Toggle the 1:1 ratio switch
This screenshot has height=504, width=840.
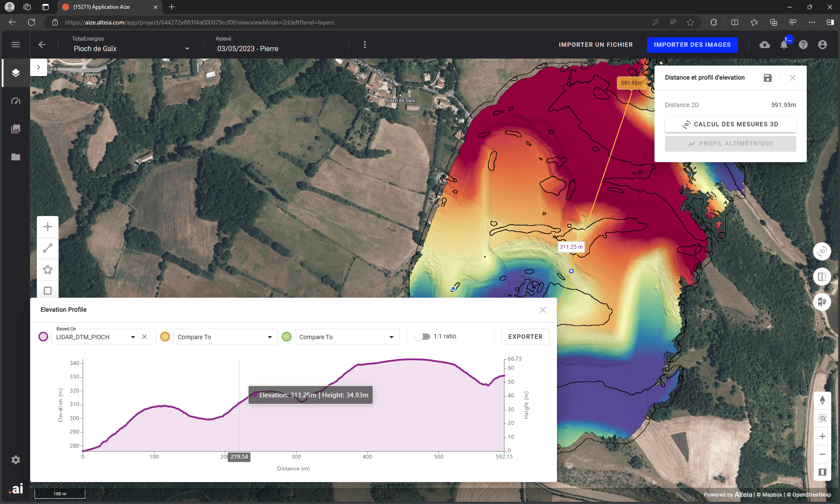point(423,337)
